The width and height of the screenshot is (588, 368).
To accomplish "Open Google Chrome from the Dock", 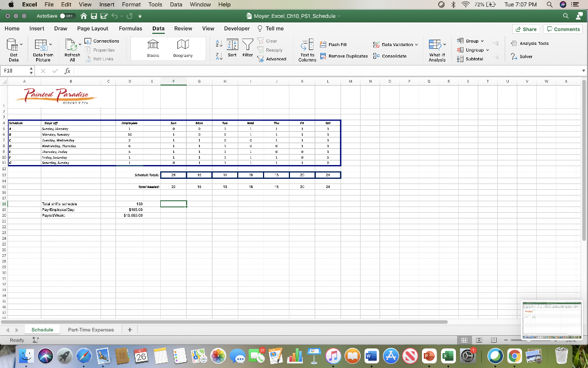I will tap(514, 355).
